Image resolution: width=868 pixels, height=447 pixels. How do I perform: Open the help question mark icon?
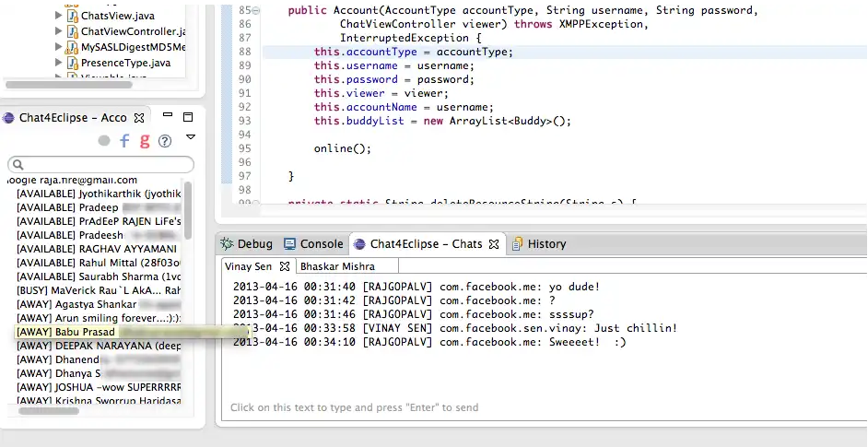[165, 141]
